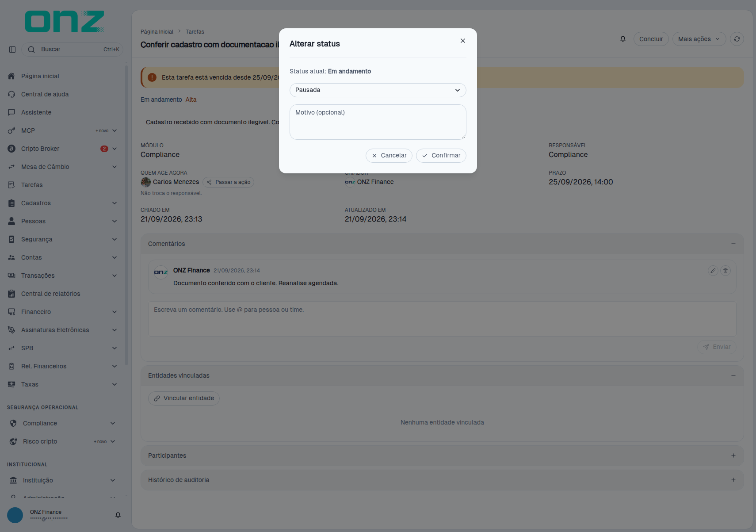
Task: Collapse the Comentários section
Action: click(733, 244)
